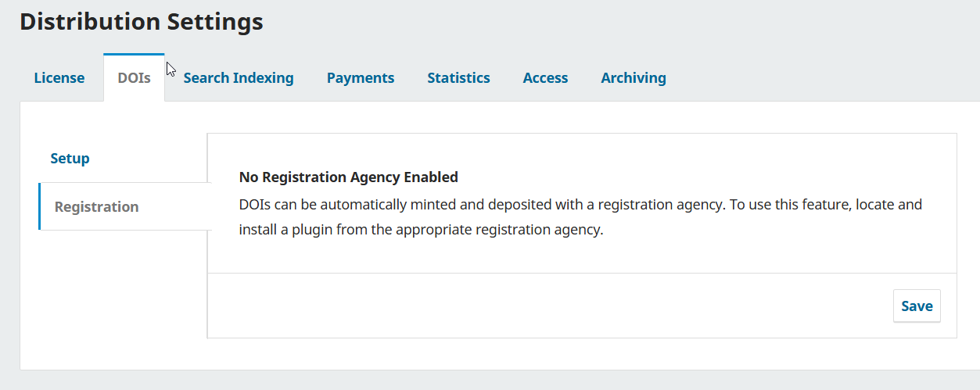Open the Statistics tab
Image resolution: width=980 pixels, height=390 pixels.
coord(458,78)
